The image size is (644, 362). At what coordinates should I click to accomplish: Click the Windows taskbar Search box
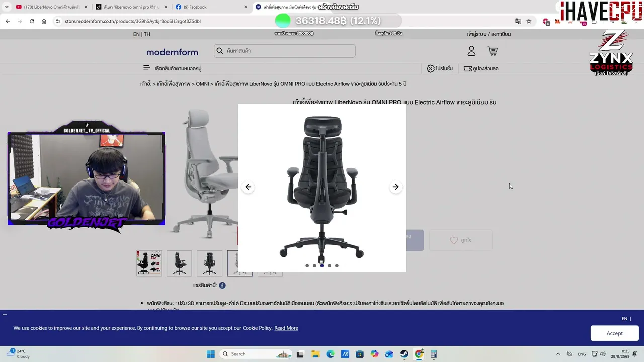(256, 354)
